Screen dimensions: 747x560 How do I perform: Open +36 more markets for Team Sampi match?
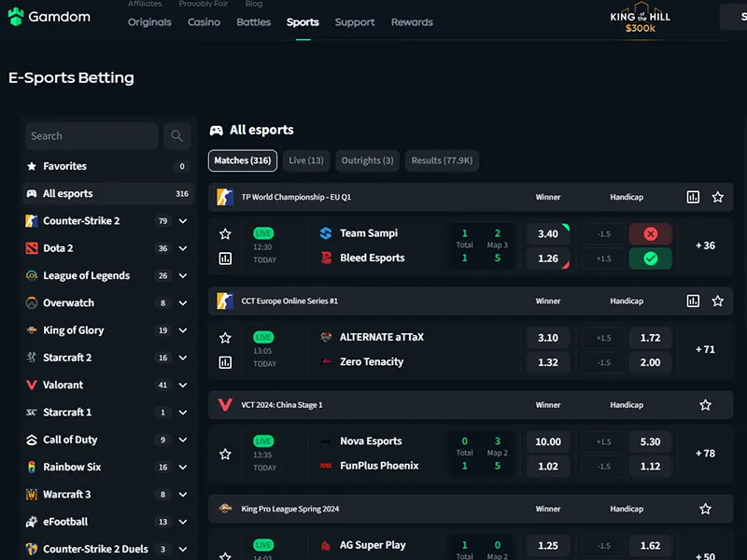click(705, 245)
